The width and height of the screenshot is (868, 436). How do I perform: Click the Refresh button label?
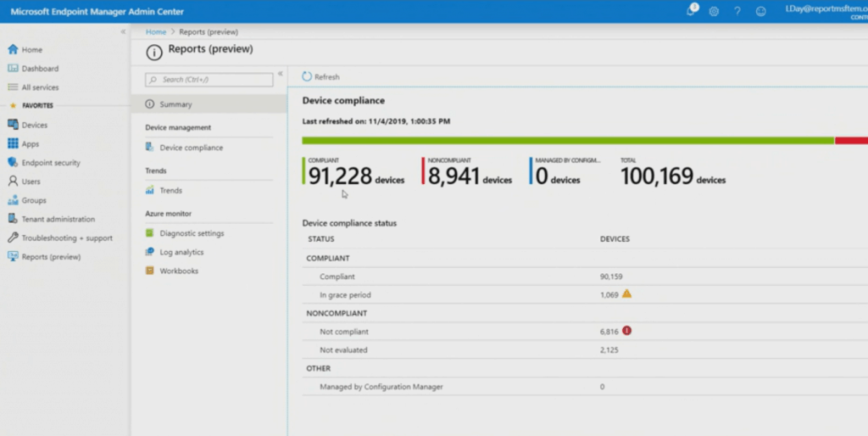point(326,77)
